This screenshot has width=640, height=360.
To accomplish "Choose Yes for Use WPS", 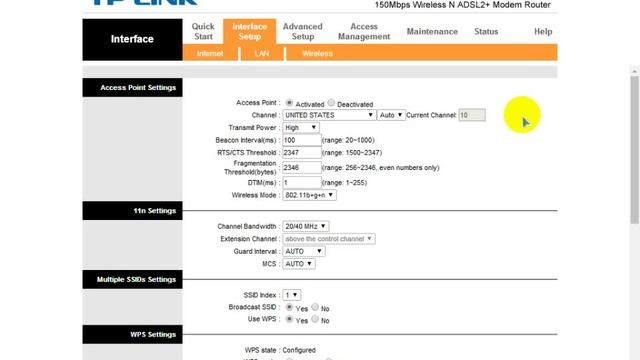I will coord(289,319).
